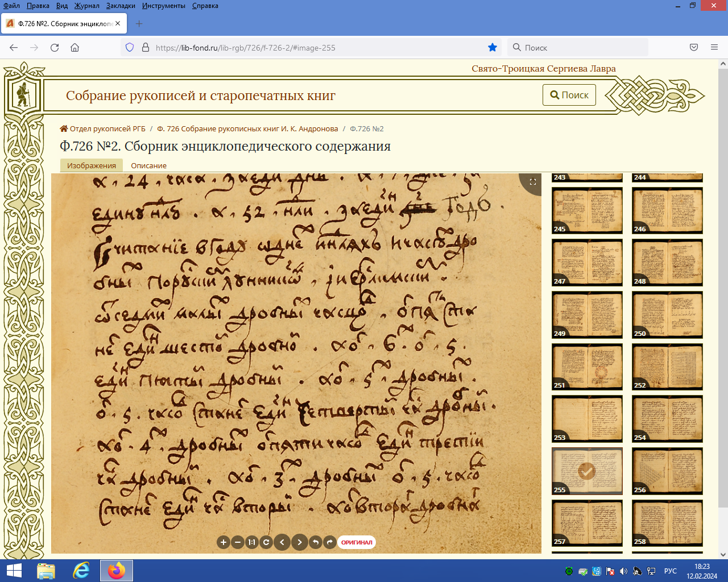This screenshot has height=582, width=728.
Task: Select the Изображения tab
Action: tap(92, 165)
